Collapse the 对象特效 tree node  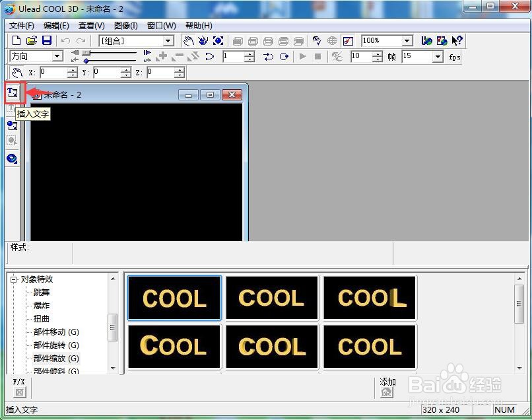pyautogui.click(x=13, y=280)
